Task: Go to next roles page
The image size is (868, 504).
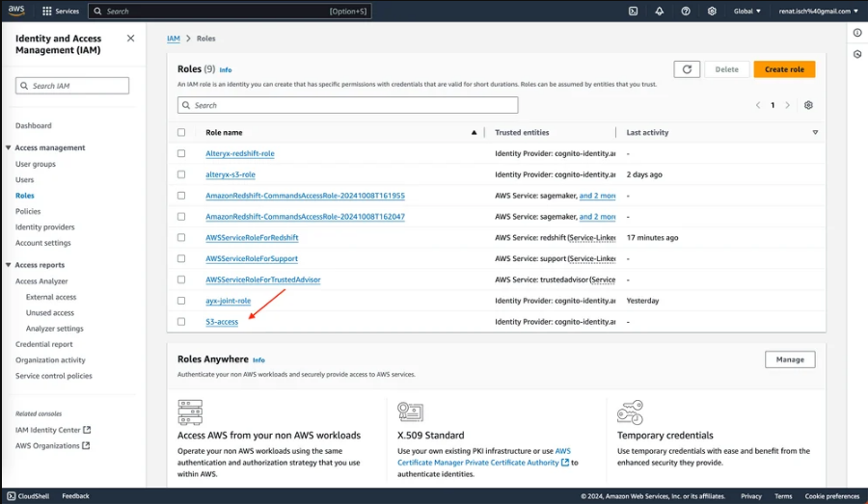Action: coord(787,105)
